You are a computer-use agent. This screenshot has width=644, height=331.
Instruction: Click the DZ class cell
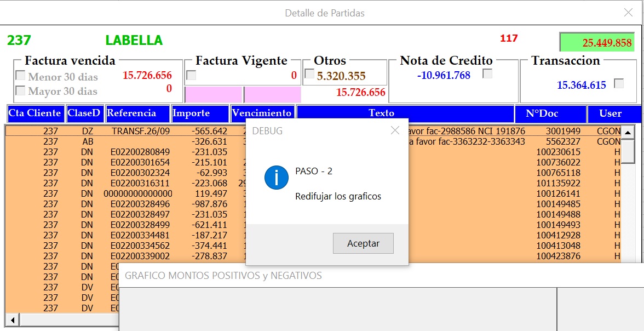pos(88,131)
